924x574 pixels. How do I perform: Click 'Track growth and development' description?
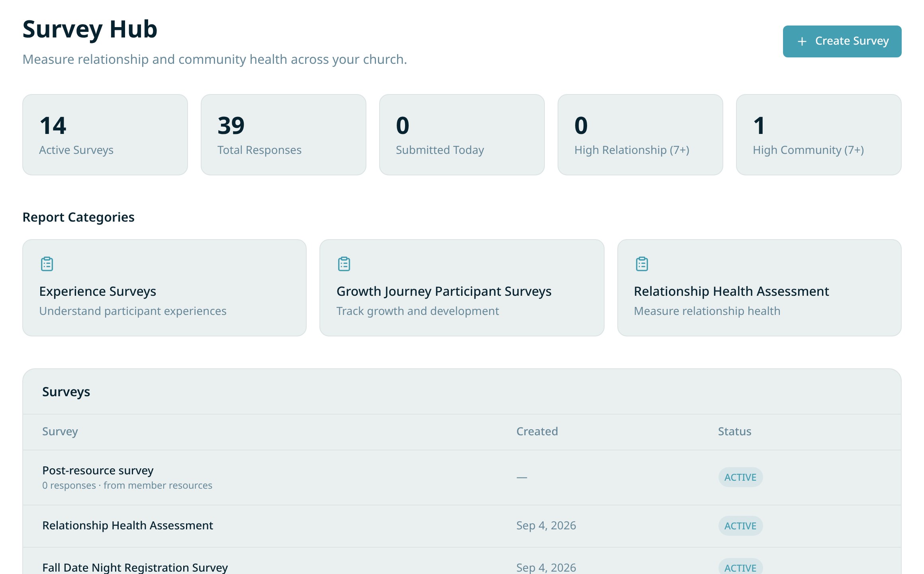(x=417, y=311)
